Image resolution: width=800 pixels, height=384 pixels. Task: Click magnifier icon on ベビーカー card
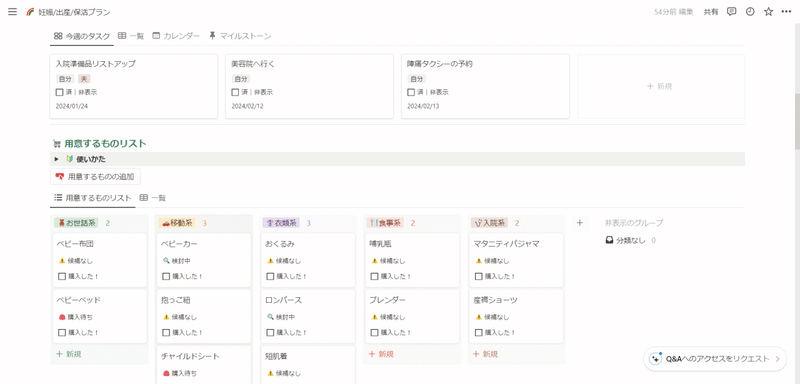click(x=166, y=261)
